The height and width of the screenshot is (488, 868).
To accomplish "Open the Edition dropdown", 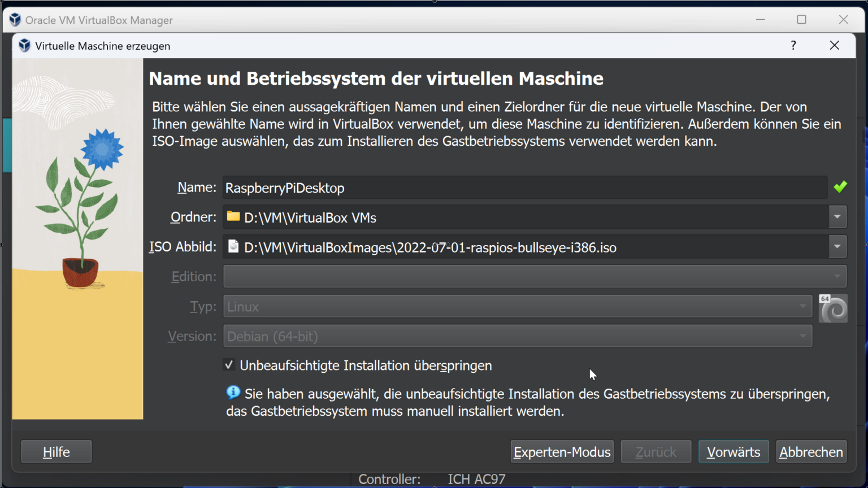I will pyautogui.click(x=535, y=276).
